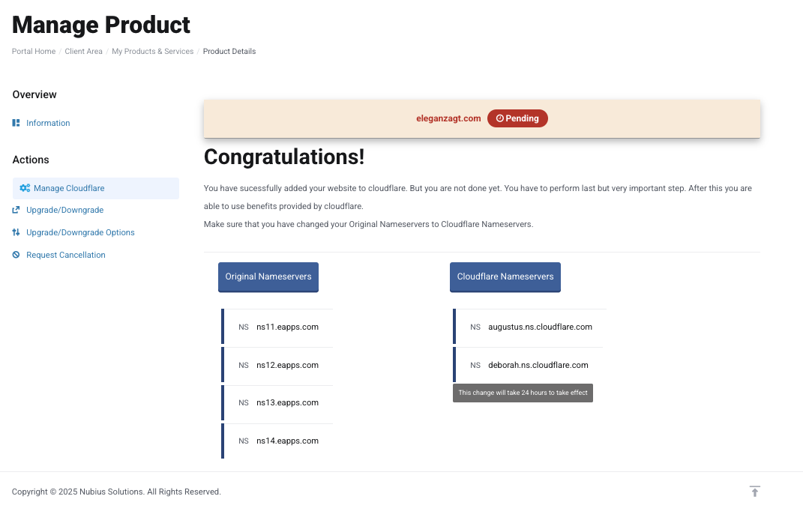Select deborah.ns.cloudflare.com nameserver

point(528,365)
